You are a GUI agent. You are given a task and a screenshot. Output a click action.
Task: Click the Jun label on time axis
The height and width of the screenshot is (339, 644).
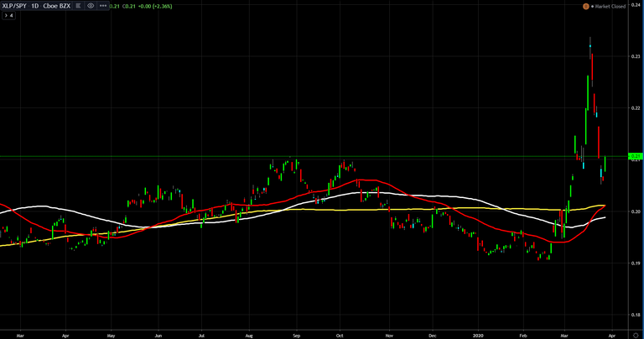click(x=158, y=336)
